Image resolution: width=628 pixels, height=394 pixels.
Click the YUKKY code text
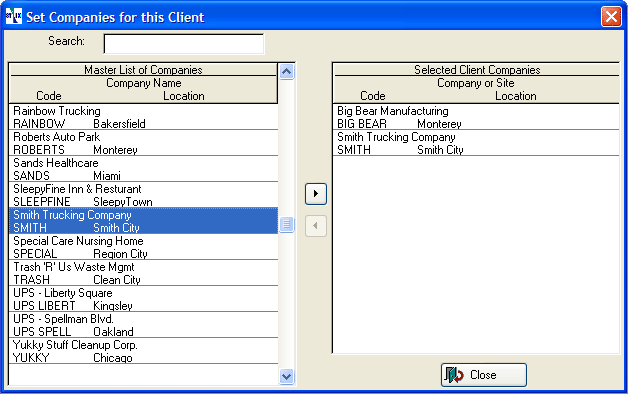[x=31, y=358]
